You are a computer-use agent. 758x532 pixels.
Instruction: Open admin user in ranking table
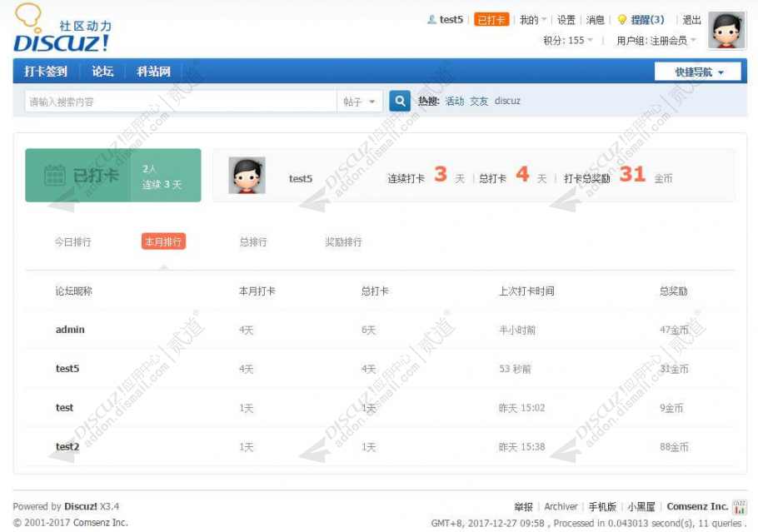(70, 330)
